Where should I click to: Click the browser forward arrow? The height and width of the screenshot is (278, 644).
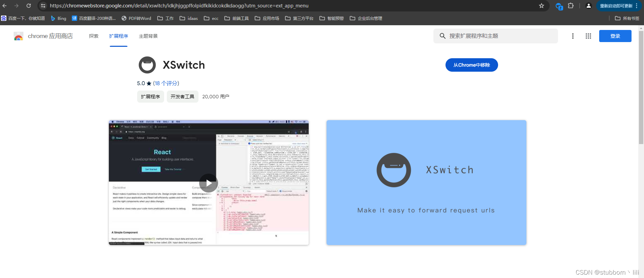(16, 6)
